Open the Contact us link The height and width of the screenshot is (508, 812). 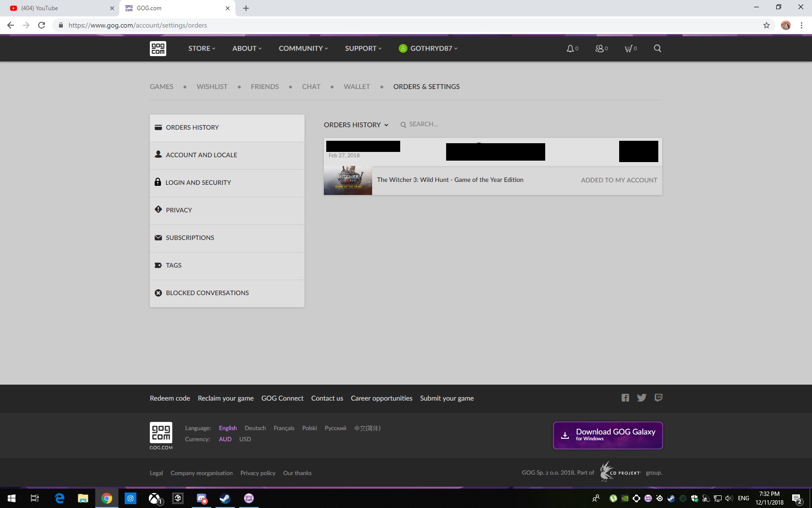[327, 398]
